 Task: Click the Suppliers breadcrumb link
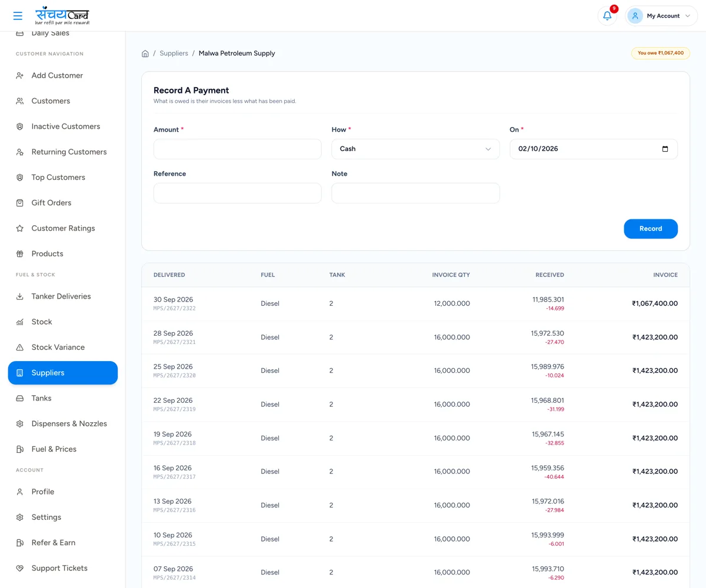[174, 54]
